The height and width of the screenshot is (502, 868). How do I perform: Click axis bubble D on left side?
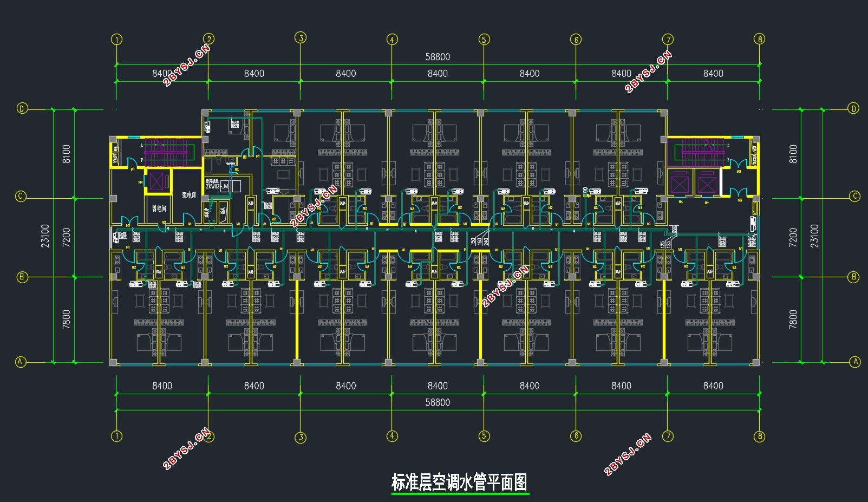[22, 108]
